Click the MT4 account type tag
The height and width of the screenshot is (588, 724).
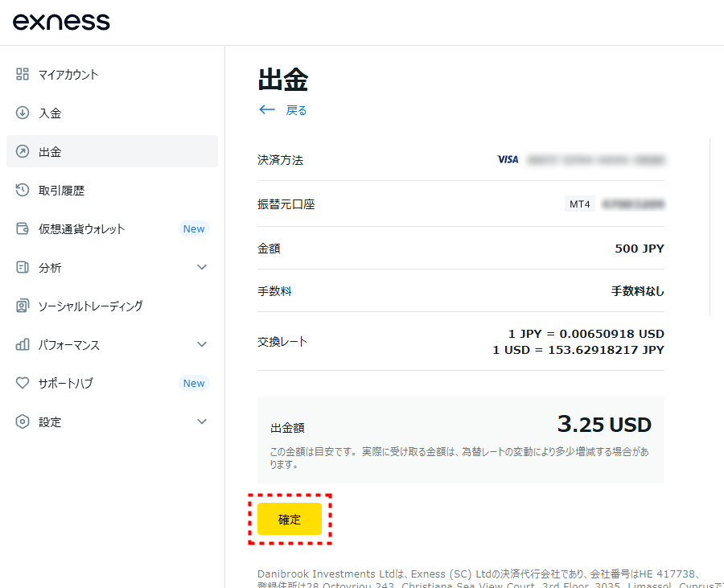click(580, 204)
